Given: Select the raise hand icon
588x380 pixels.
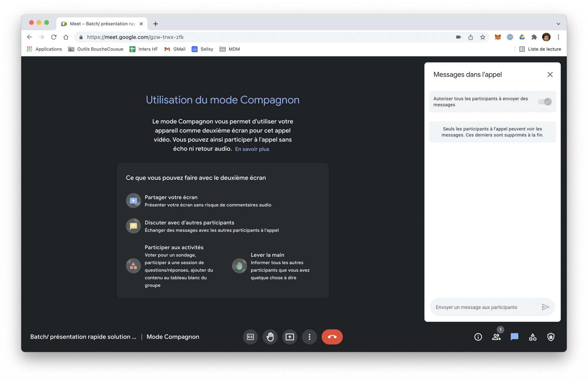Looking at the screenshot, I should pyautogui.click(x=270, y=337).
